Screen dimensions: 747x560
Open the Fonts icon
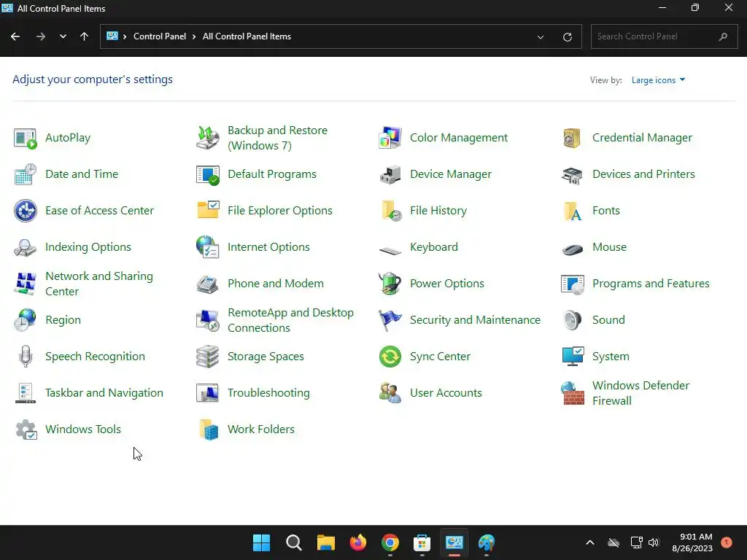point(572,211)
